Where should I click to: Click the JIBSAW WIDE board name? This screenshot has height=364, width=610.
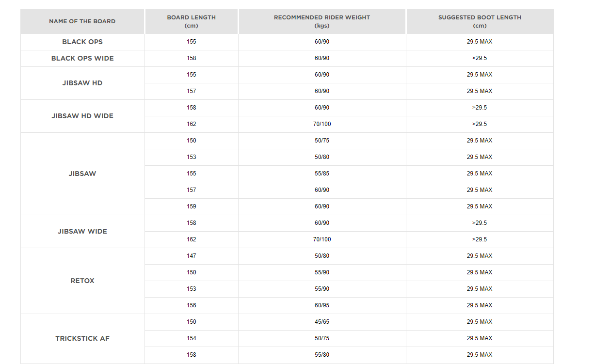[82, 231]
